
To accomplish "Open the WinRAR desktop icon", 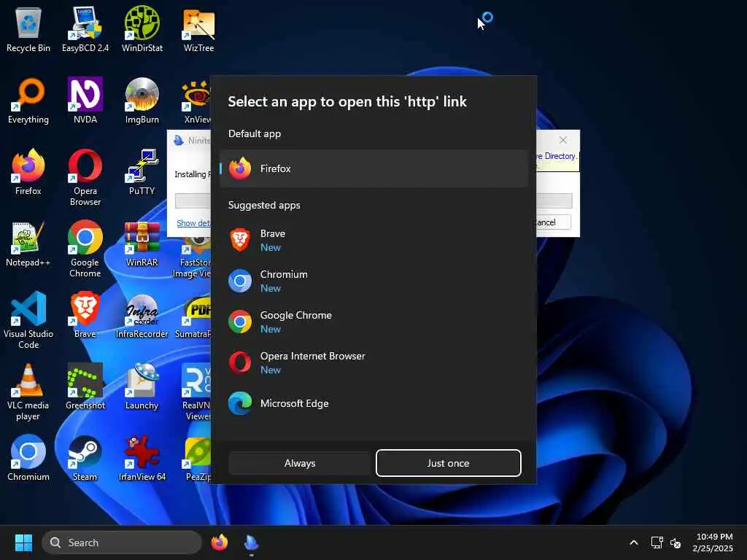I will point(142,244).
